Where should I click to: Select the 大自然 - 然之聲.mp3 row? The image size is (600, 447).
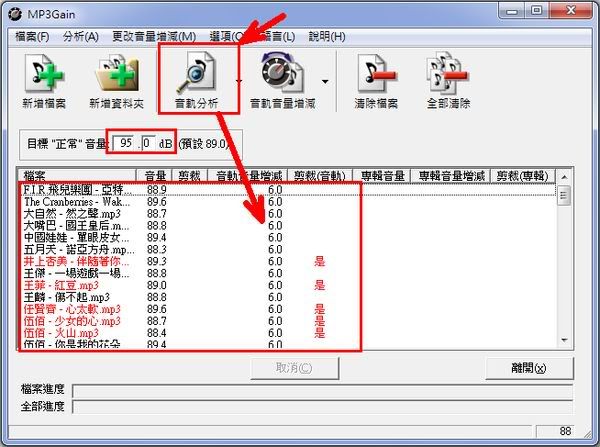point(288,214)
